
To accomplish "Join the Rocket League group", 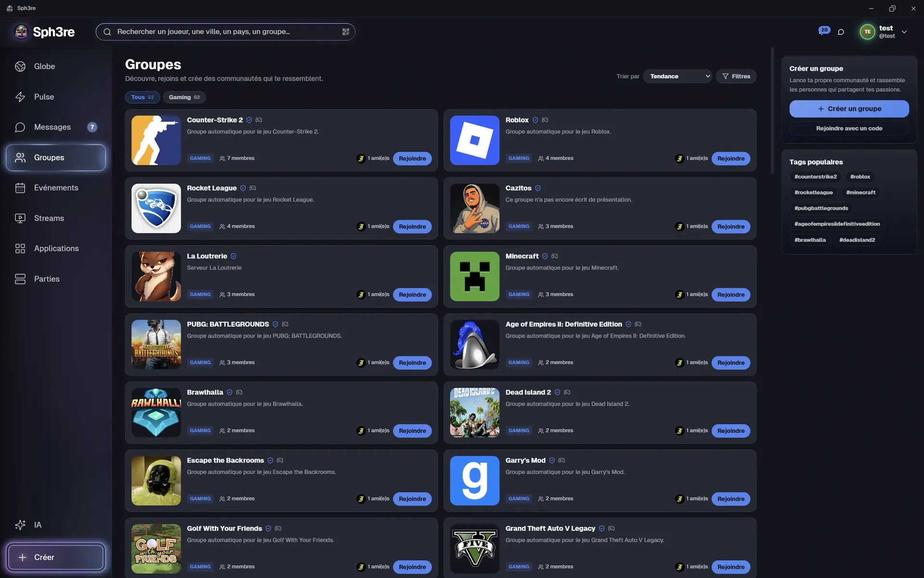I will 412,226.
